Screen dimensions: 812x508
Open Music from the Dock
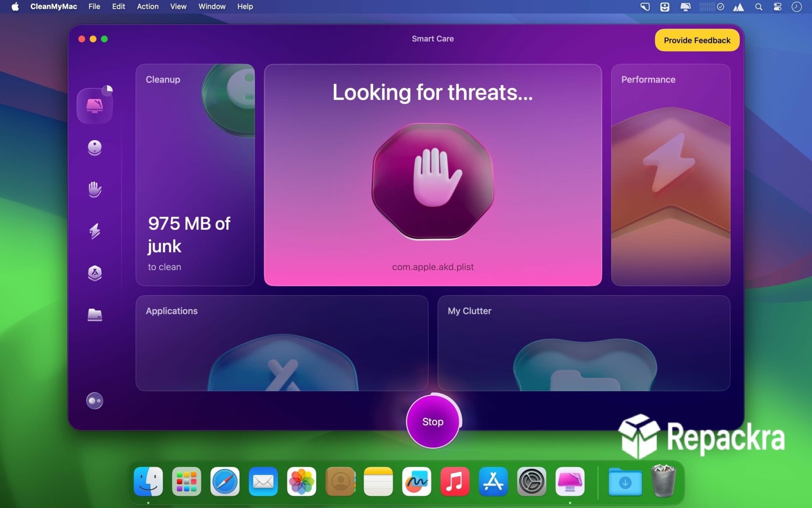[455, 481]
